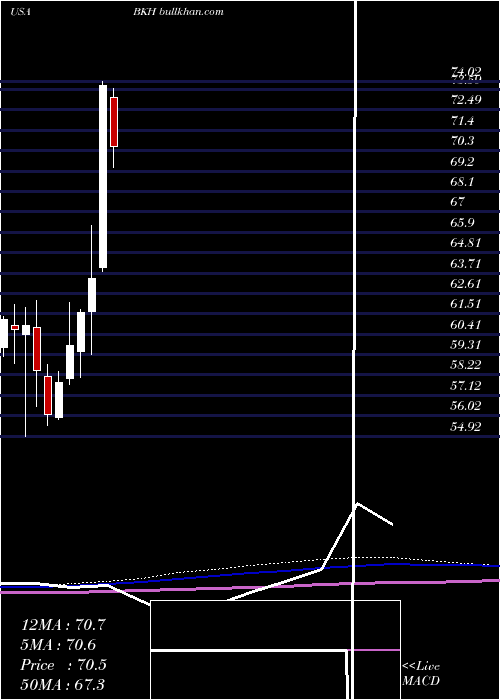500x700 pixels.
Task: Select the 69.2 price axis label
Action: [462, 161]
